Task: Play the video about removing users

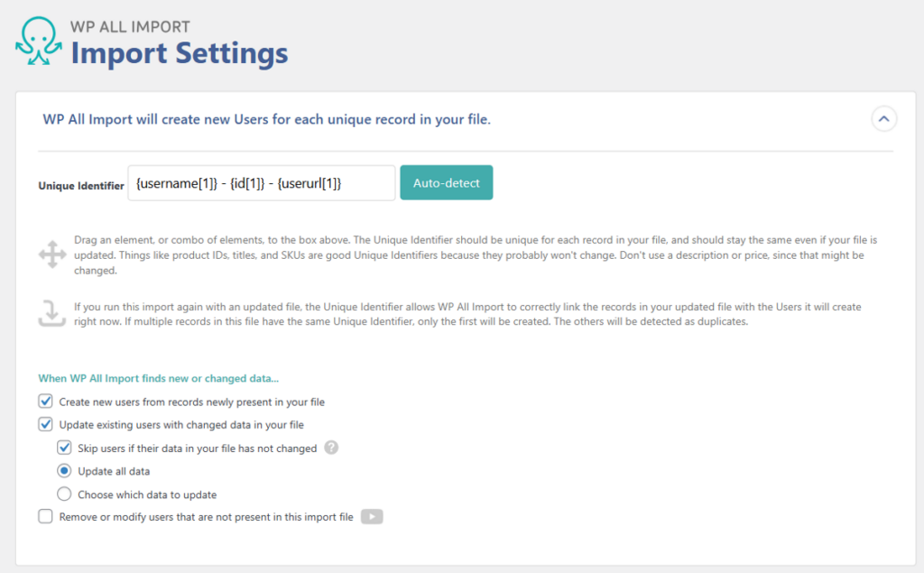Action: coord(372,516)
